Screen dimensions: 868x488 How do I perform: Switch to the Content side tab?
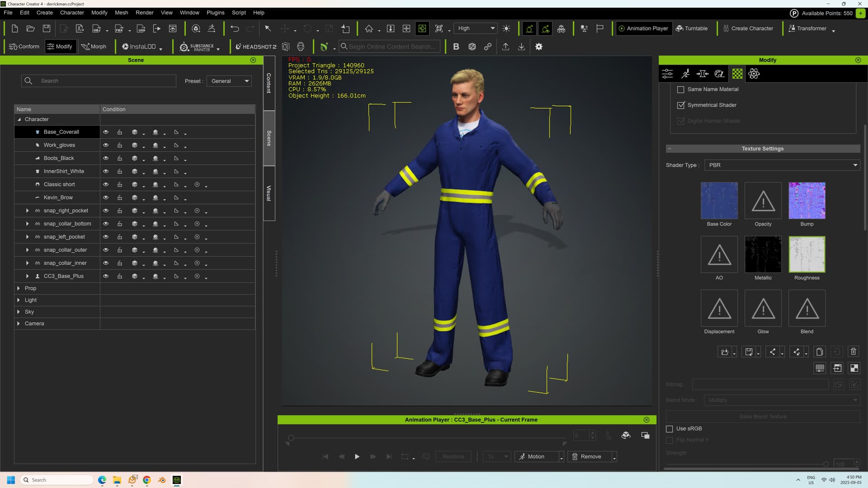[x=269, y=83]
